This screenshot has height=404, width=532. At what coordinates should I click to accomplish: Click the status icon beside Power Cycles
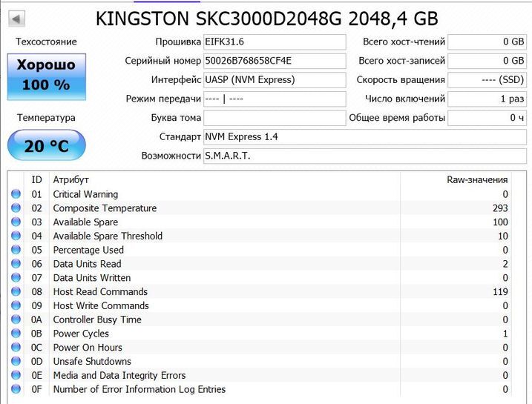point(16,334)
